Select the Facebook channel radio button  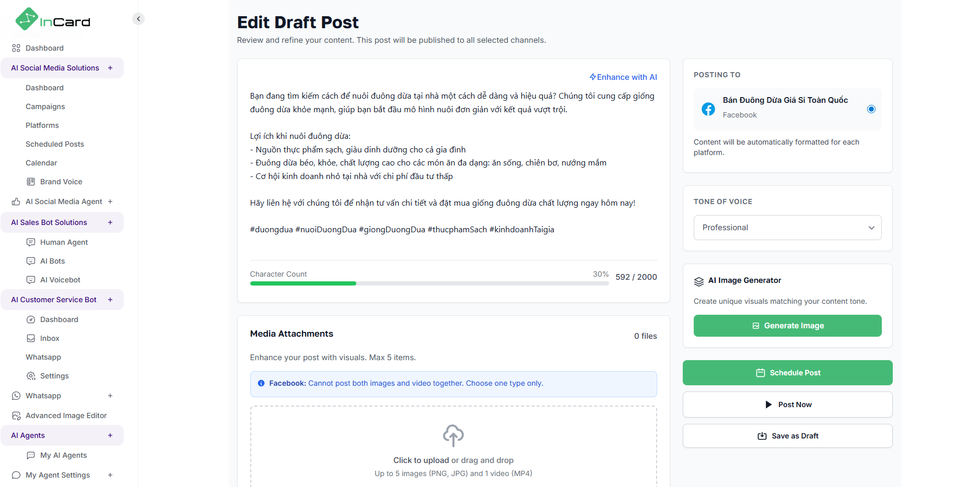871,109
